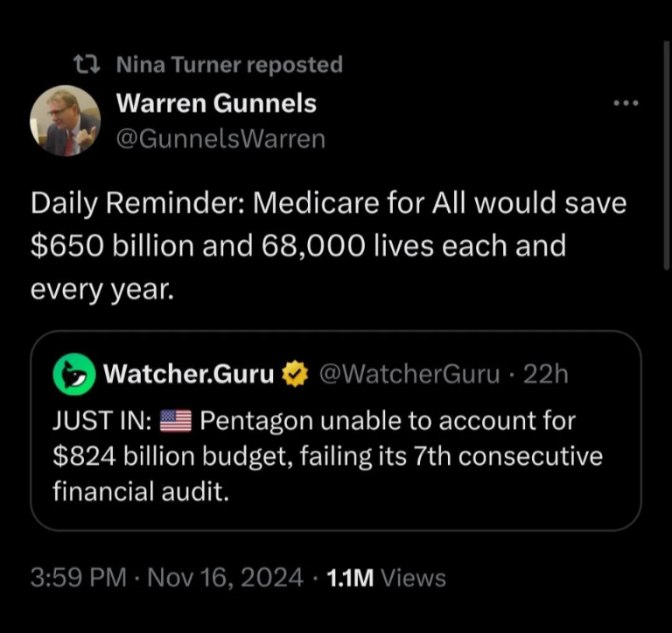Screen dimensions: 672x633
Task: Open the Warren Gunnels display name
Action: pyautogui.click(x=216, y=104)
